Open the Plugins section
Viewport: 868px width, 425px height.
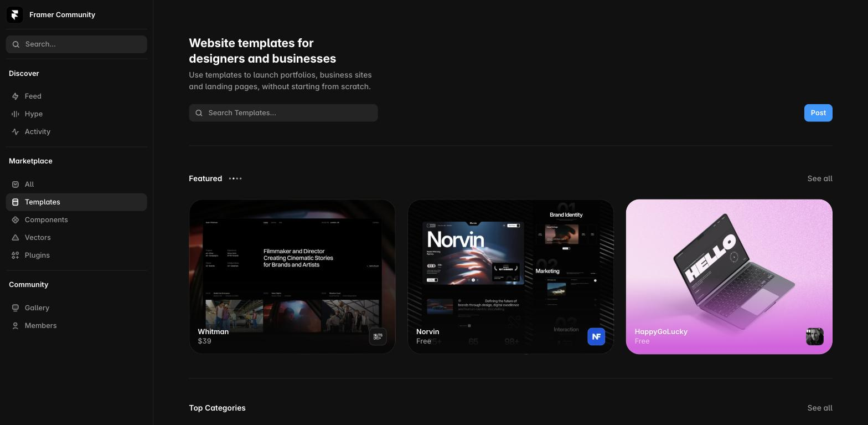(76, 255)
